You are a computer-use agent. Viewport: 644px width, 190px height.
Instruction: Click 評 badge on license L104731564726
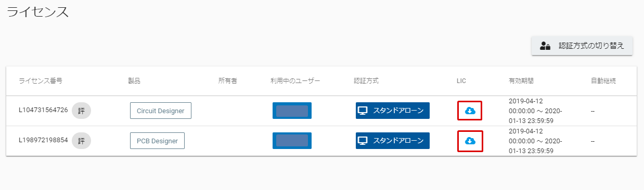click(81, 111)
